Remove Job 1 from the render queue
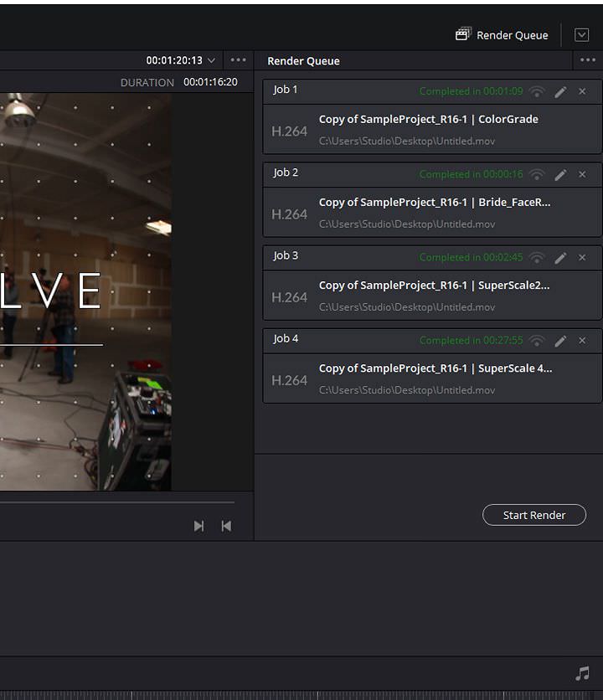Image resolution: width=603 pixels, height=700 pixels. [582, 91]
